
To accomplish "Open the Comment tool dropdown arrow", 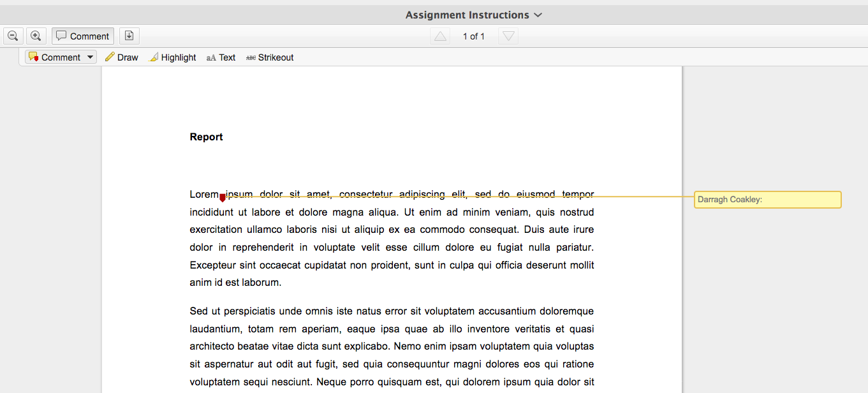I will pyautogui.click(x=91, y=57).
